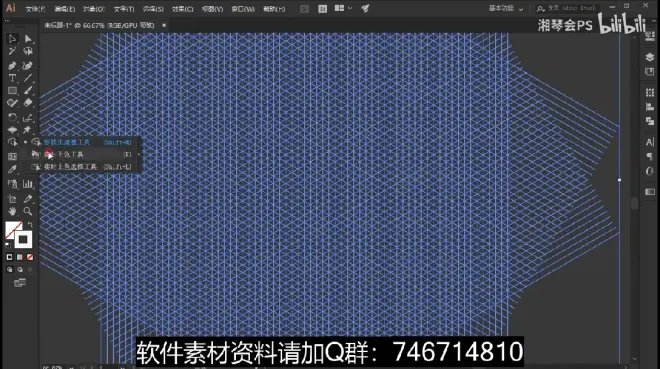Select the Zoom magnifier tool
This screenshot has height=369, width=660.
[28, 211]
